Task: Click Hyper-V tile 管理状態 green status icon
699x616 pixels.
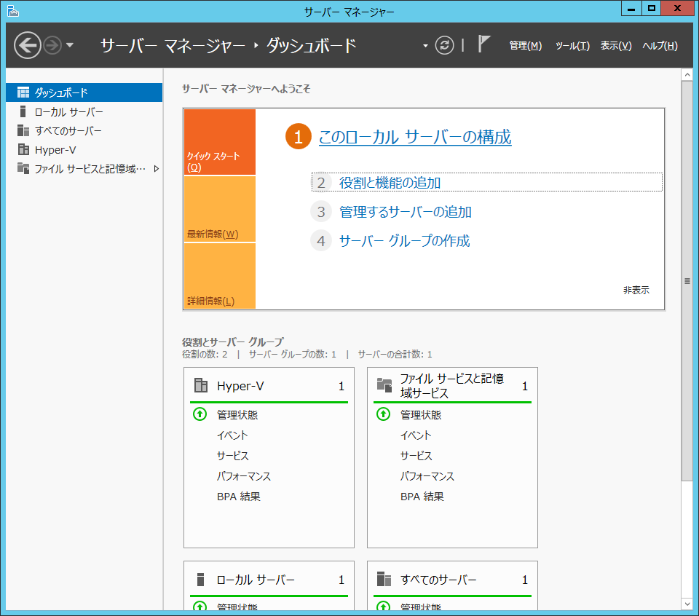Action: pos(200,414)
